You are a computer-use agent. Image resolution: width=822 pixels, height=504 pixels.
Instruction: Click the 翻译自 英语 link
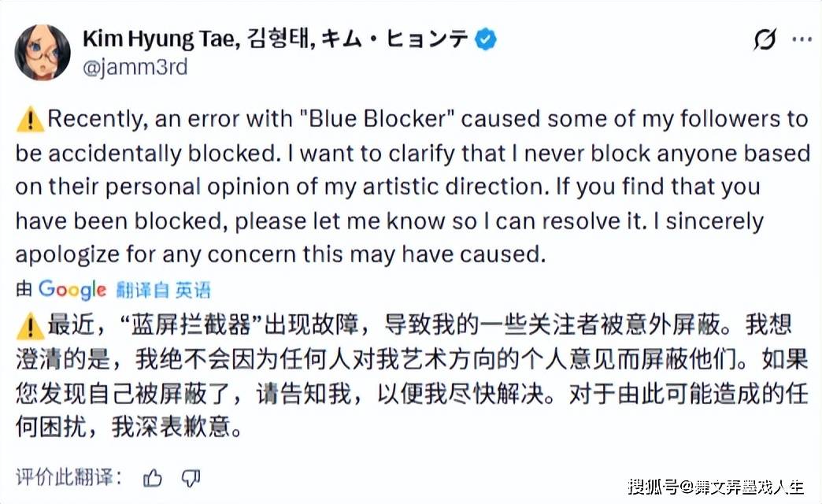click(163, 290)
